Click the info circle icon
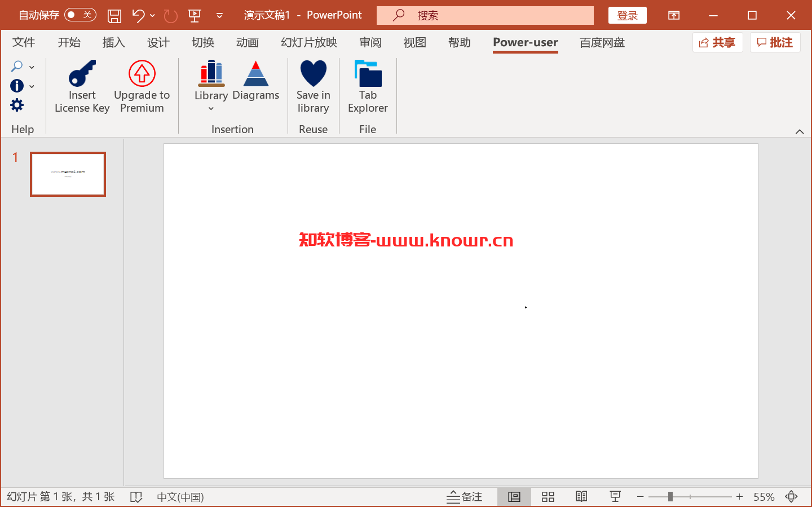 click(17, 86)
